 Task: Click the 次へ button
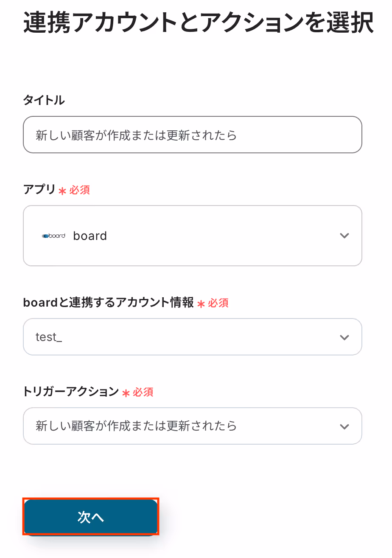pyautogui.click(x=91, y=517)
